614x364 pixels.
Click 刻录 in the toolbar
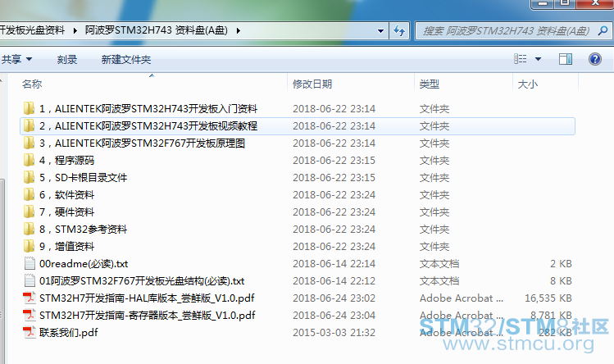click(67, 60)
